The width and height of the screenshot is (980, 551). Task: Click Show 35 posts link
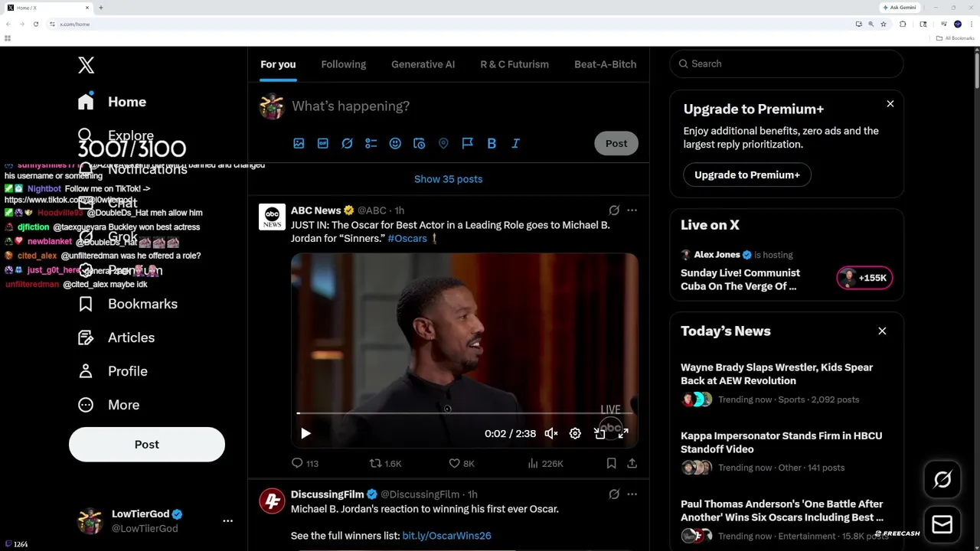click(449, 179)
